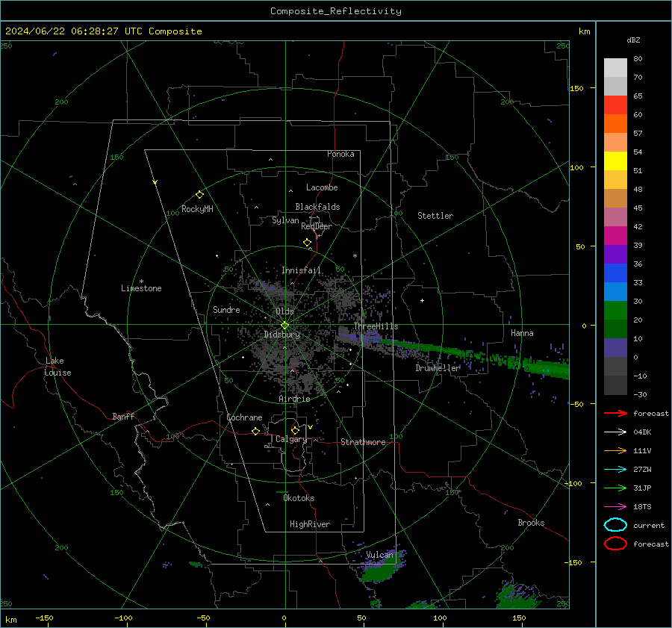Click the 20 dBZ green color swatch
Screen dimensions: 672x628
[615, 311]
